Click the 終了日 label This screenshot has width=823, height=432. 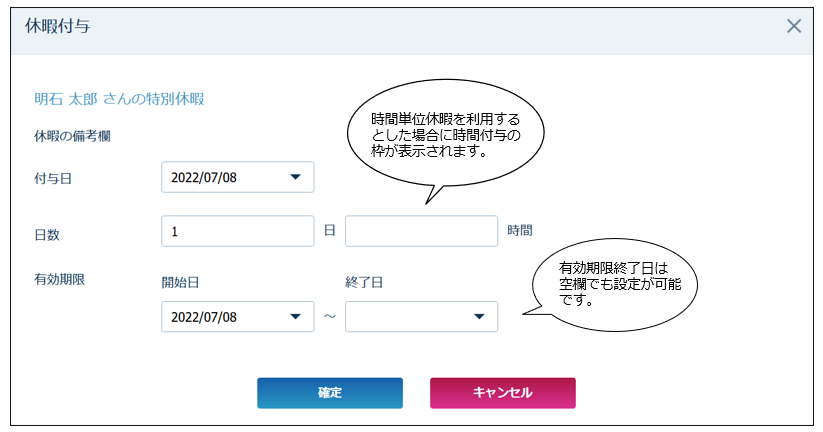click(x=364, y=282)
